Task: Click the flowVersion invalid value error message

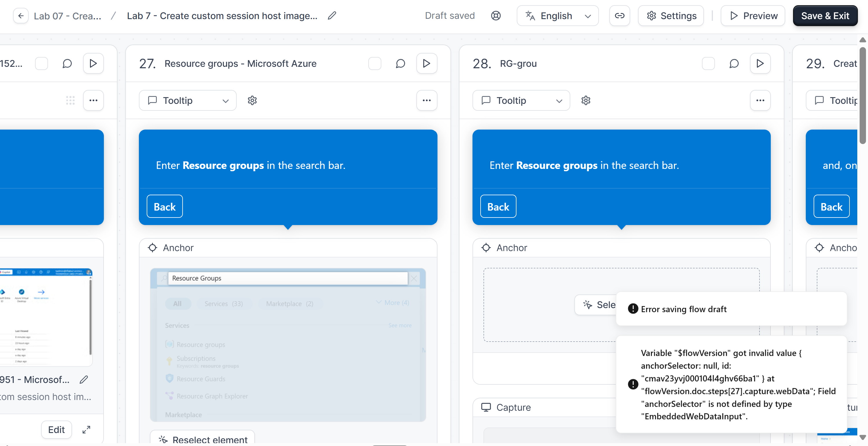Action: (x=731, y=384)
